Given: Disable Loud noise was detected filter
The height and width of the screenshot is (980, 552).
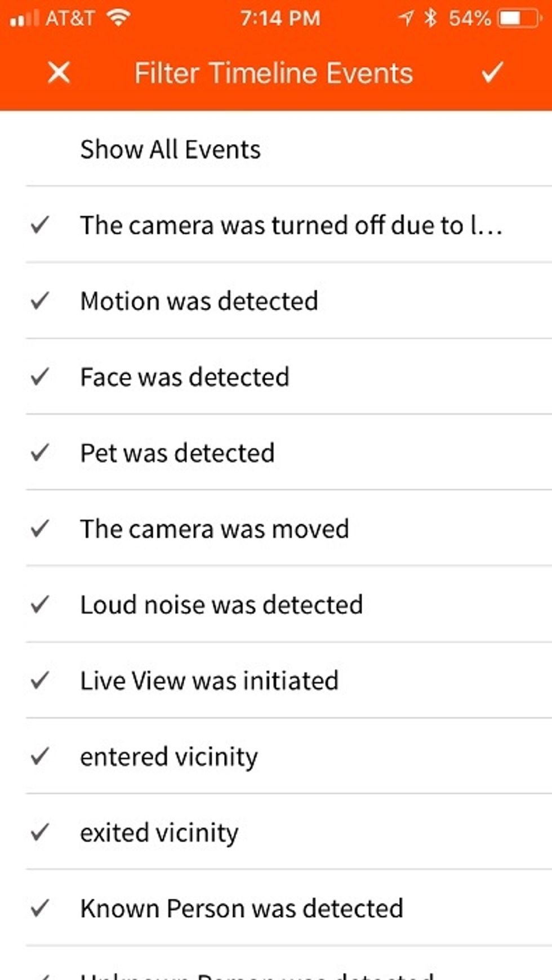Looking at the screenshot, I should click(40, 605).
